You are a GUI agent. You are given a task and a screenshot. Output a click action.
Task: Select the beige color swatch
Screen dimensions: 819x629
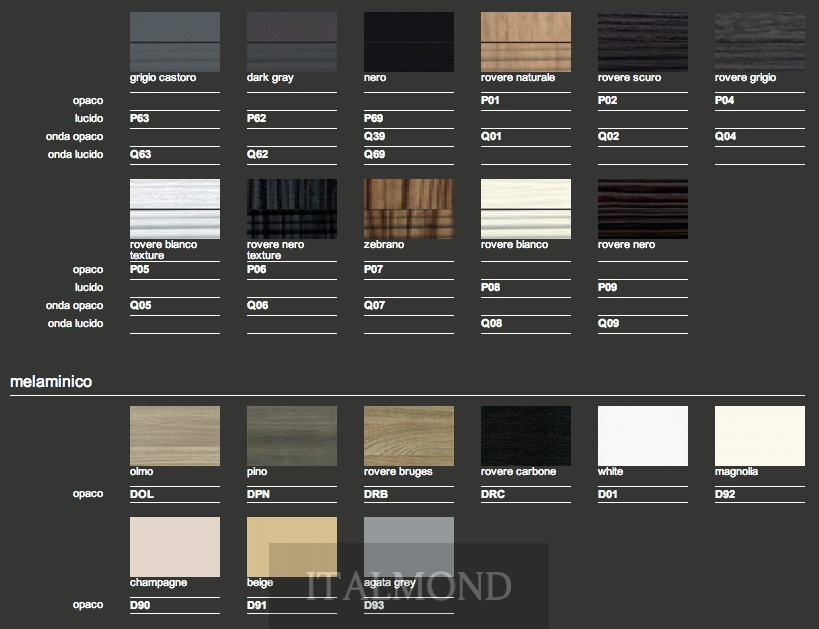291,547
